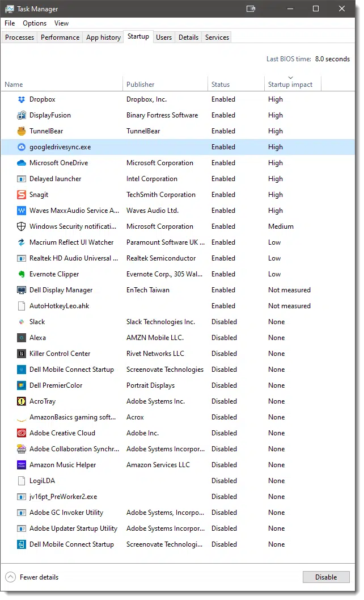
Task: Click the compact overlay icon in title bar
Action: pyautogui.click(x=251, y=9)
